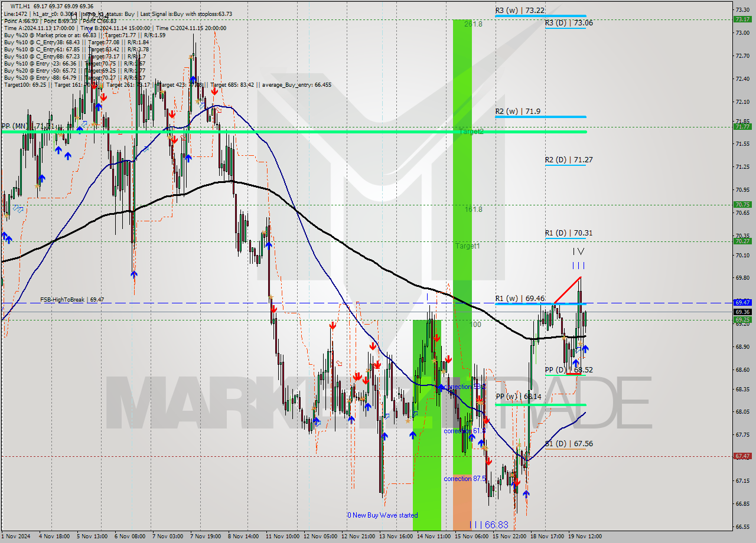The width and height of the screenshot is (756, 543).
Task: Click the '18 Nov 17:00' time axis label
Action: point(547,537)
